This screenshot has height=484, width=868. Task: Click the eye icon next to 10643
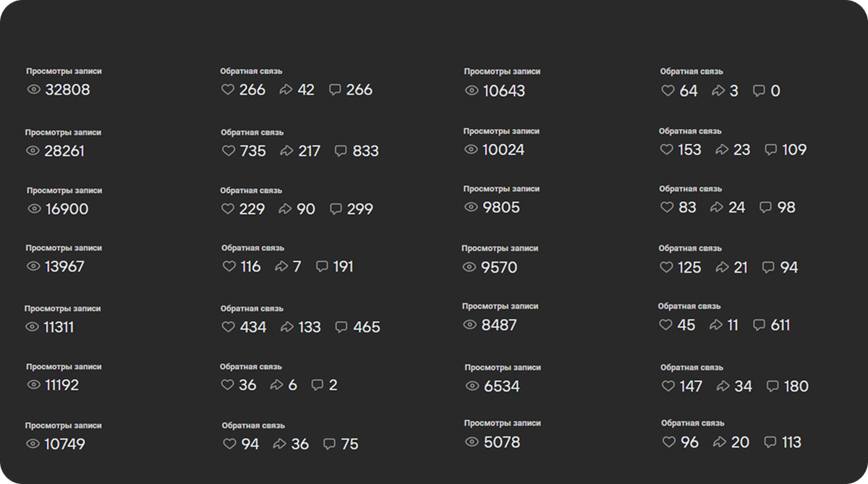pos(472,90)
